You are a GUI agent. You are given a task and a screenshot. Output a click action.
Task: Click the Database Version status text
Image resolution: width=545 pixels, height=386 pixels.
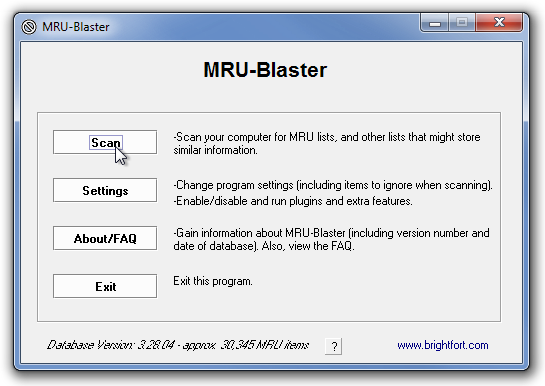point(178,345)
